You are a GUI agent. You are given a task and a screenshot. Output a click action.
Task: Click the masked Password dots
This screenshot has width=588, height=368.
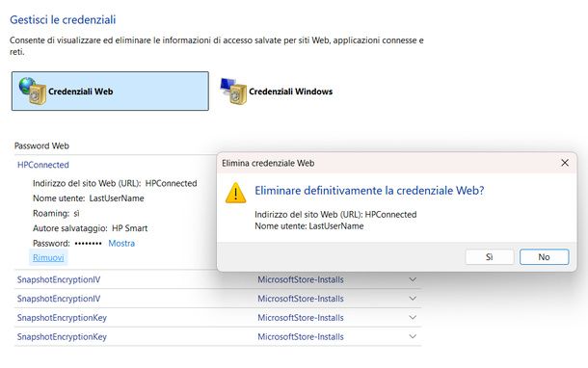tap(88, 243)
